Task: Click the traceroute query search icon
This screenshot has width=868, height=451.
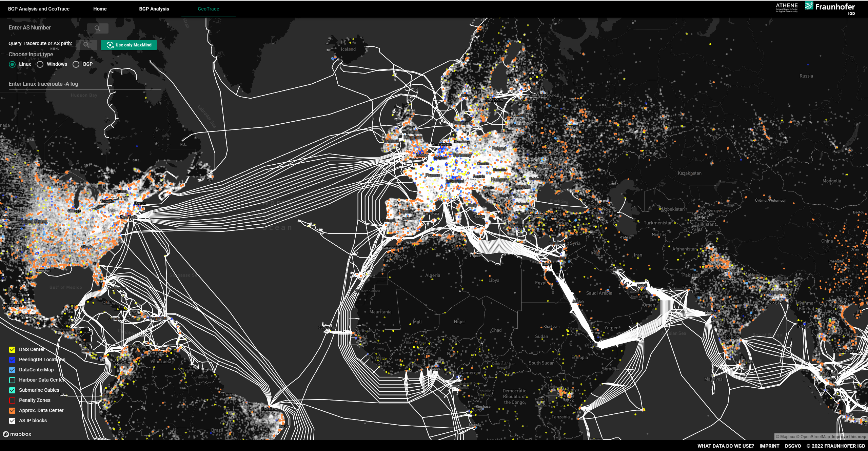Action: point(86,45)
